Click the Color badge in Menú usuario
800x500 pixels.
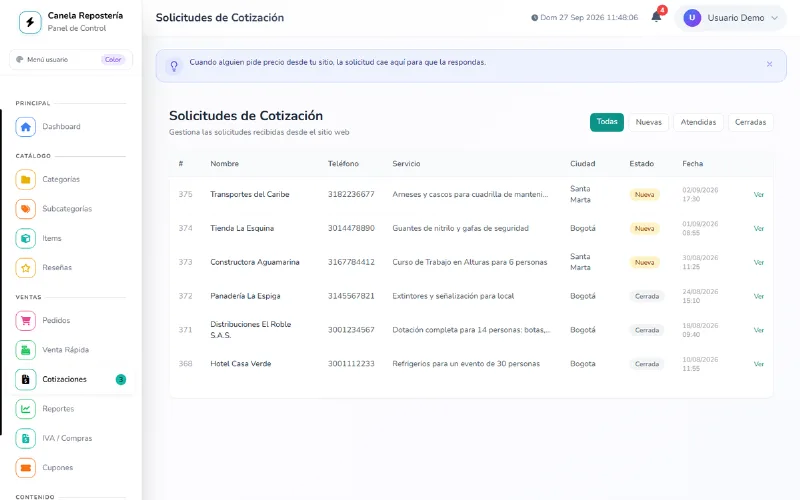click(113, 60)
